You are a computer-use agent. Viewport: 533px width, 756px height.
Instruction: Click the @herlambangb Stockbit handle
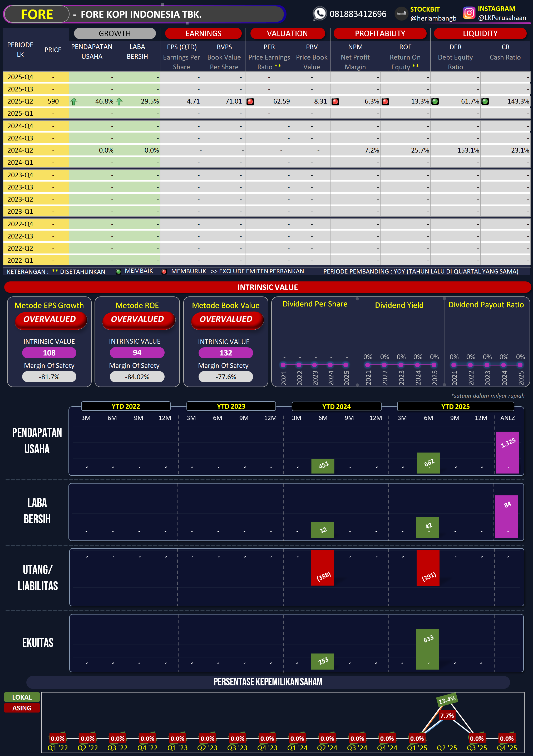433,18
